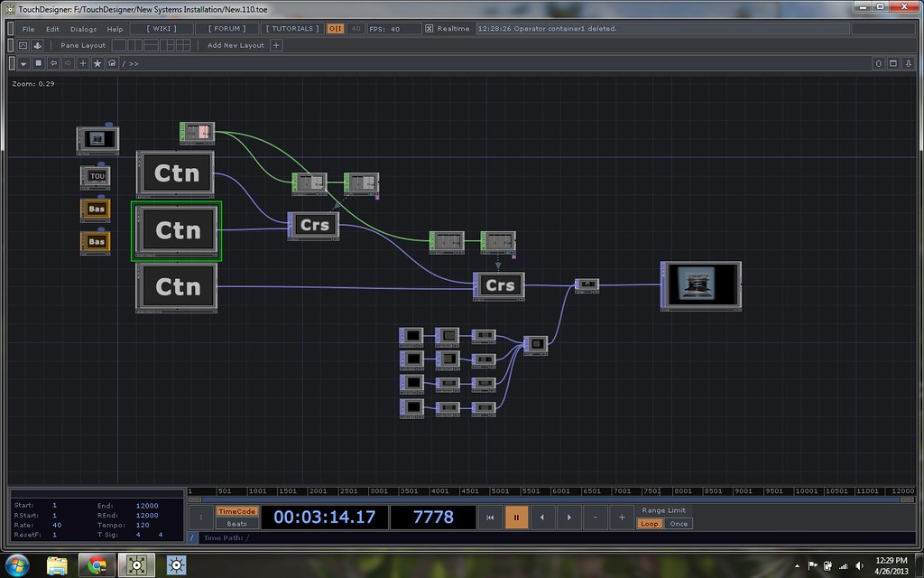Click the orange power/pause toggle beside FPS

pos(335,29)
